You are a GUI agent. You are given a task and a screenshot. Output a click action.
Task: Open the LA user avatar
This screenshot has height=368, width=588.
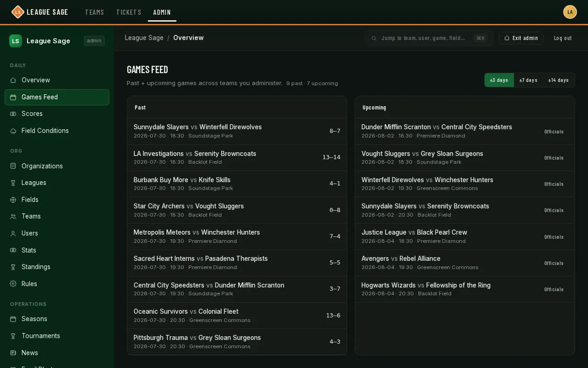pyautogui.click(x=570, y=12)
